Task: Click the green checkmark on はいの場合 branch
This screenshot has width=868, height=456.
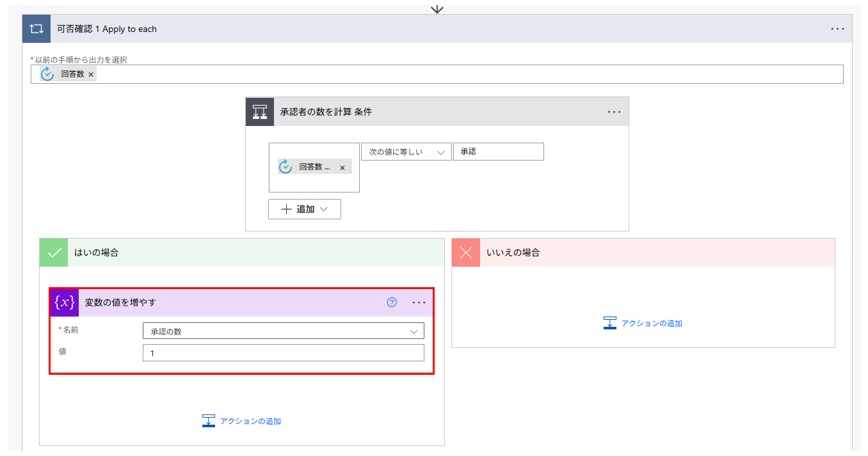Action: (x=54, y=252)
